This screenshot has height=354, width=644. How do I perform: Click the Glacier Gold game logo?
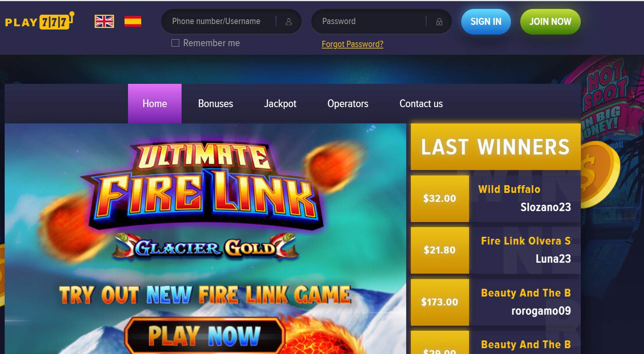[x=206, y=247]
